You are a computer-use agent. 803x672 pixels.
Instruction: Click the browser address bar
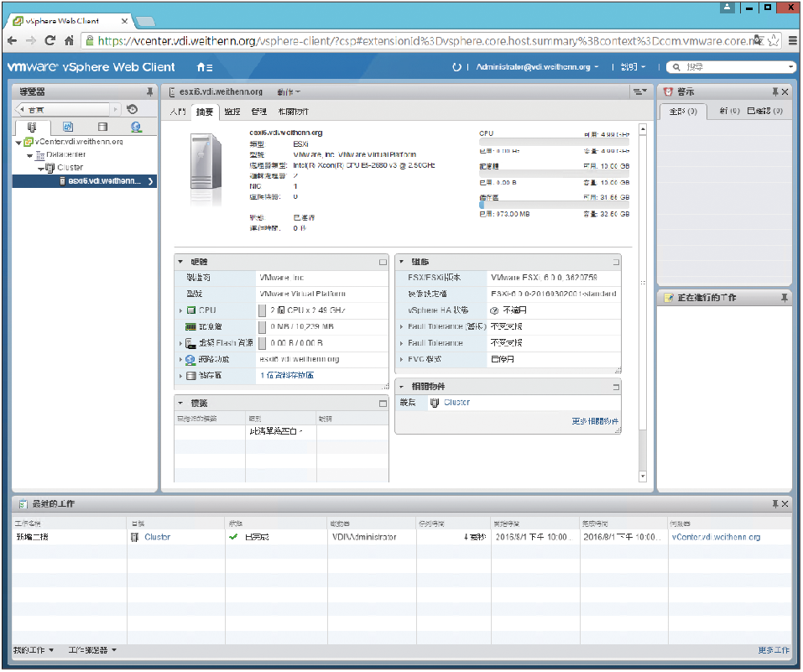(430, 40)
